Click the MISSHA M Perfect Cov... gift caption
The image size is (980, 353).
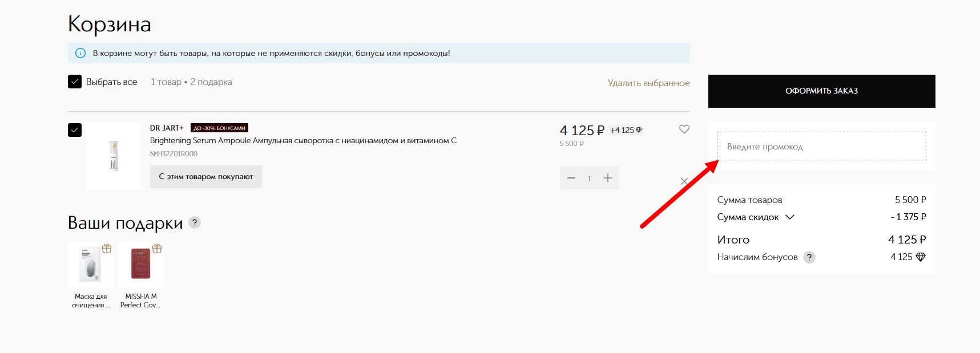pyautogui.click(x=140, y=301)
